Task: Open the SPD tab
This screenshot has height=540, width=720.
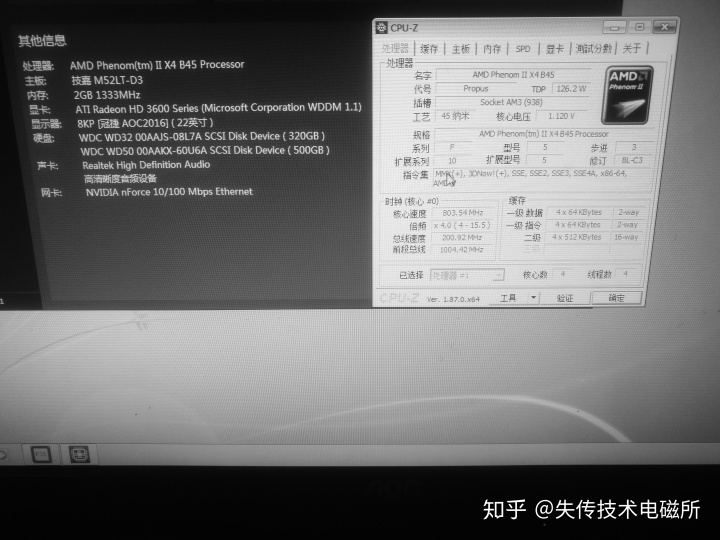Action: point(523,49)
